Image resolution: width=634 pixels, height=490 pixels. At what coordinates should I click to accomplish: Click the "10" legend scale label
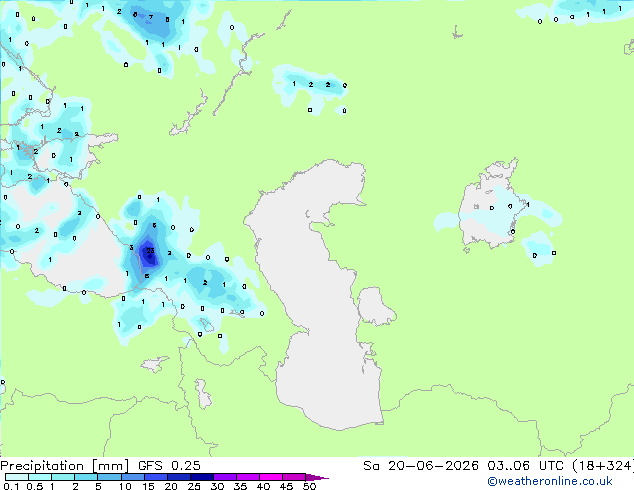pos(125,486)
